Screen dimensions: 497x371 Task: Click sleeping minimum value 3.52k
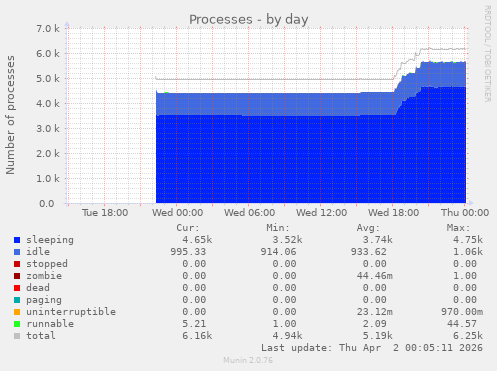[287, 240]
